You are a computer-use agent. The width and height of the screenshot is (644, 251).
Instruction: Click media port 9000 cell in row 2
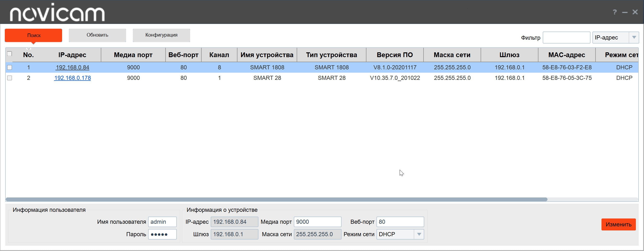[x=133, y=78]
